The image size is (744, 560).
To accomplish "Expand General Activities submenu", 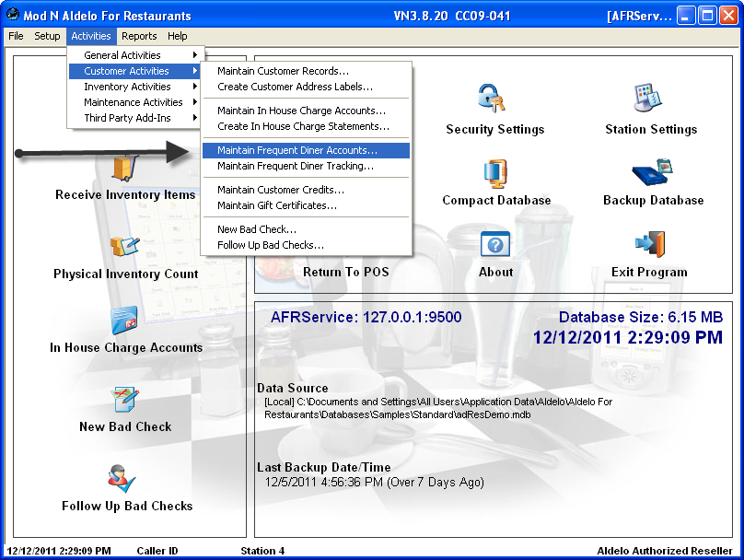I will [135, 55].
